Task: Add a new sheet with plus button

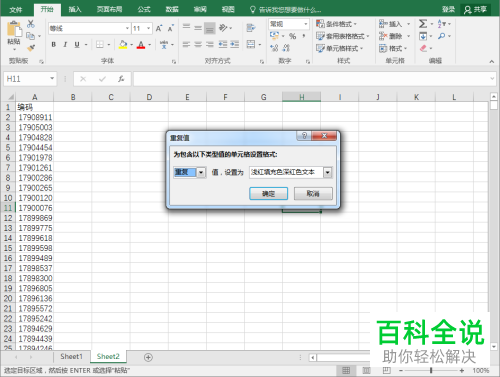Action: pyautogui.click(x=148, y=357)
